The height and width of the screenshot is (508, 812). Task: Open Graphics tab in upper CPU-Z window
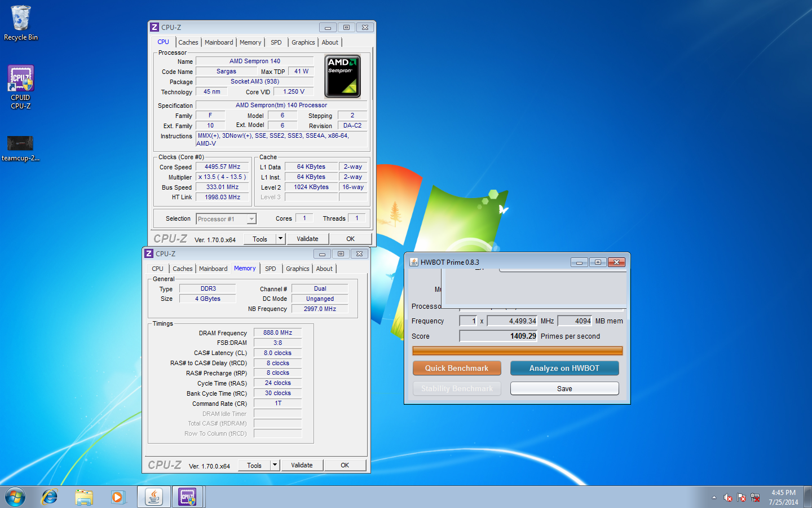pos(303,42)
